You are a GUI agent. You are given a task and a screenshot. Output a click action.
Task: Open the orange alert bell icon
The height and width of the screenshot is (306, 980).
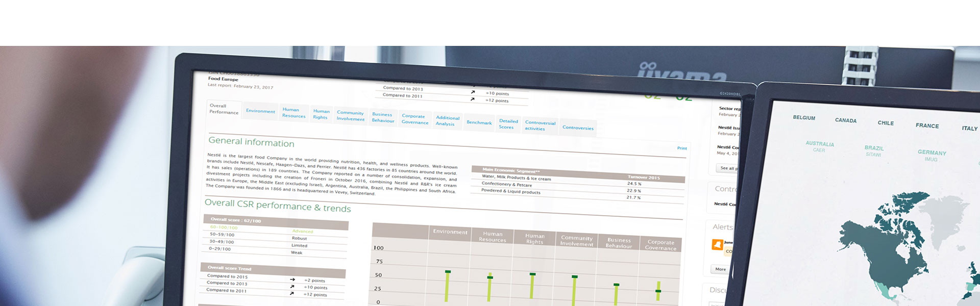click(x=717, y=245)
